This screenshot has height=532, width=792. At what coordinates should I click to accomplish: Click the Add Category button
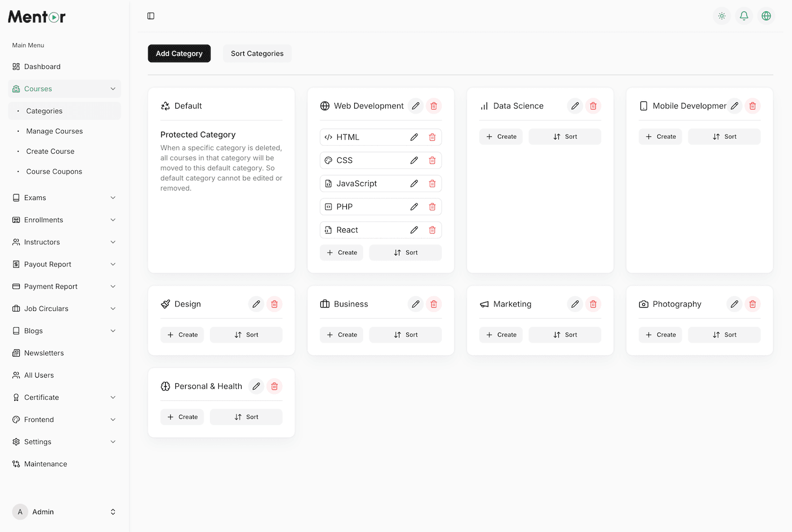click(x=179, y=53)
